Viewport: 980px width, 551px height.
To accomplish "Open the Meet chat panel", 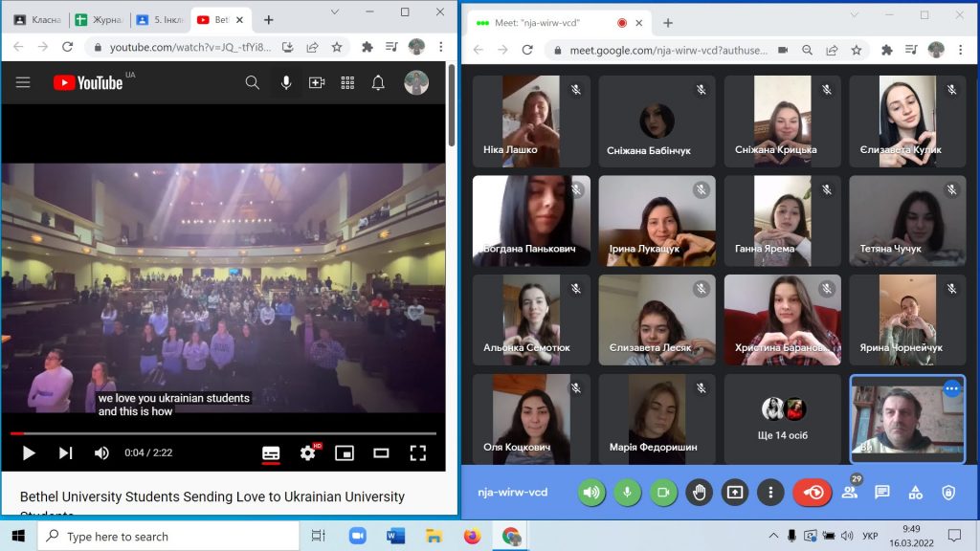I will (x=881, y=493).
